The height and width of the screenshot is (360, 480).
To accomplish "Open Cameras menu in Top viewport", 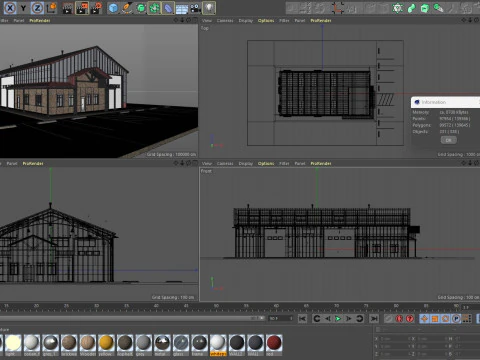I will 225,21.
